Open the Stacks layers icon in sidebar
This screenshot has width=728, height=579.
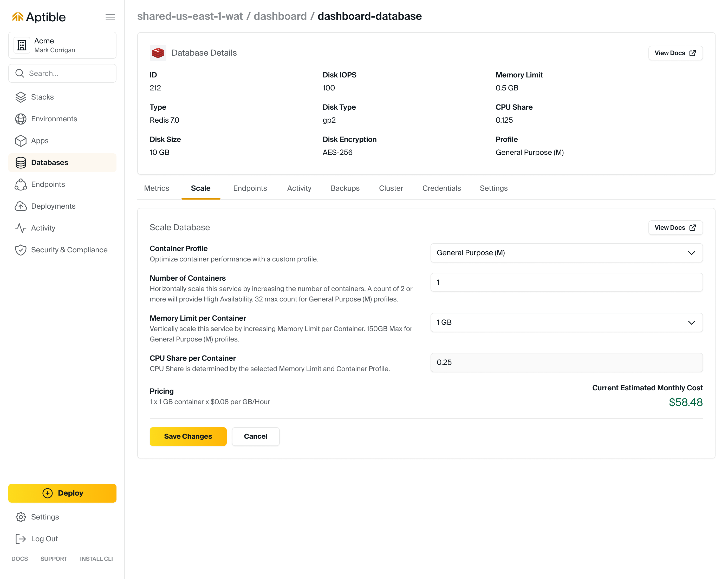(x=21, y=97)
